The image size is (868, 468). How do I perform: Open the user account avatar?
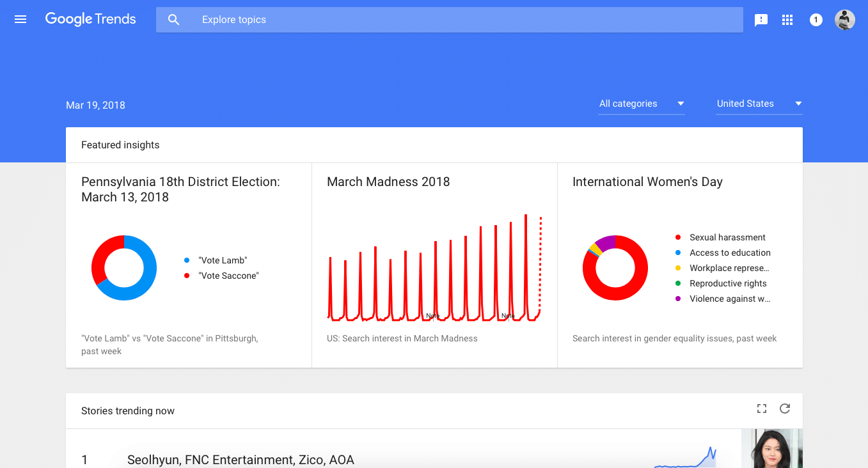[x=844, y=20]
